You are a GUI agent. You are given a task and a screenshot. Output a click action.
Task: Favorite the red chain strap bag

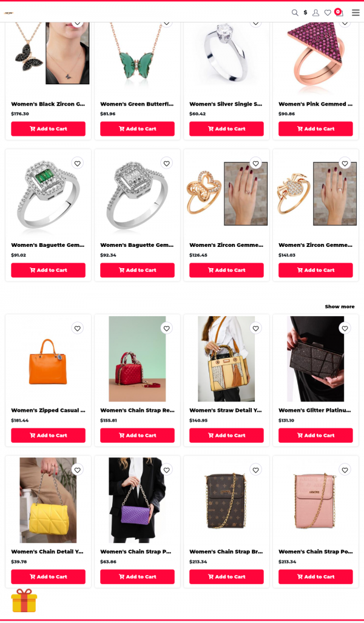166,328
